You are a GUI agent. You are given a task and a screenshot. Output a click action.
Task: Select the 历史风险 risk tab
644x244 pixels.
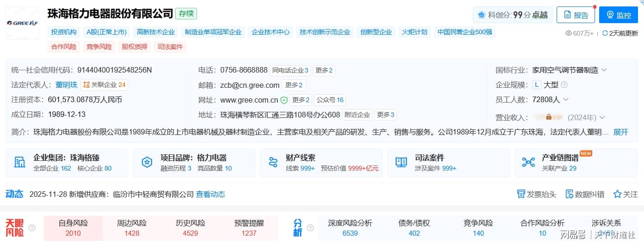click(190, 228)
